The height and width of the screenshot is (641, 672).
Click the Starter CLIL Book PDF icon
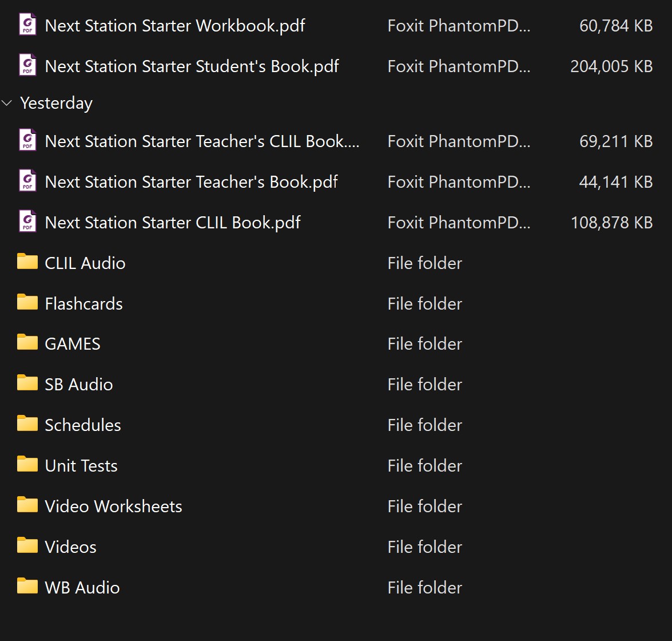point(27,223)
